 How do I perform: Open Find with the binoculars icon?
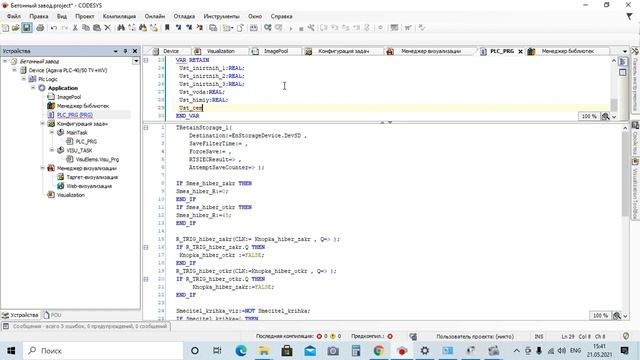[121, 28]
